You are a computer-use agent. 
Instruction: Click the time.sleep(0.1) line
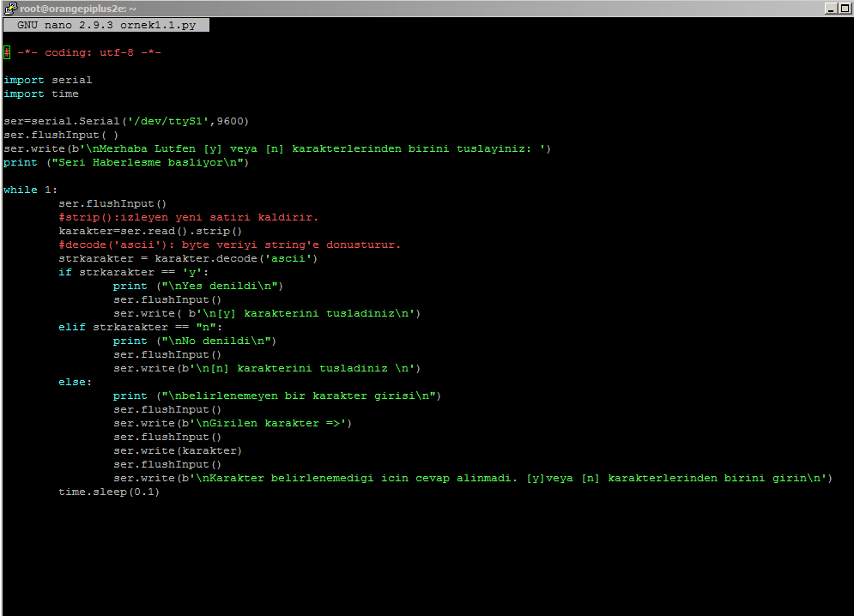pyautogui.click(x=107, y=492)
